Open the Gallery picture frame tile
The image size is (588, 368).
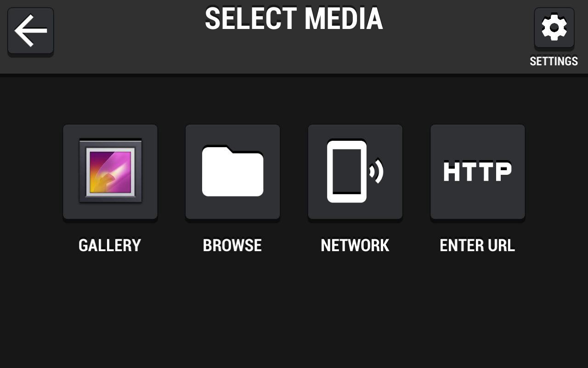110,172
